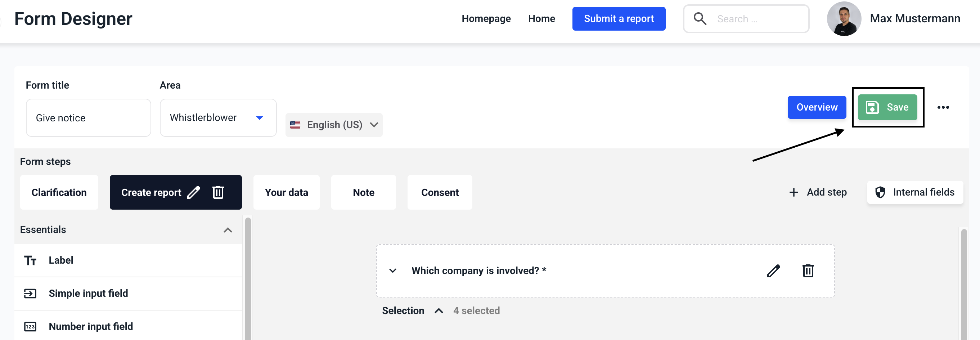This screenshot has width=980, height=340.
Task: Delete the 'Which company is involved?' field
Action: [808, 271]
